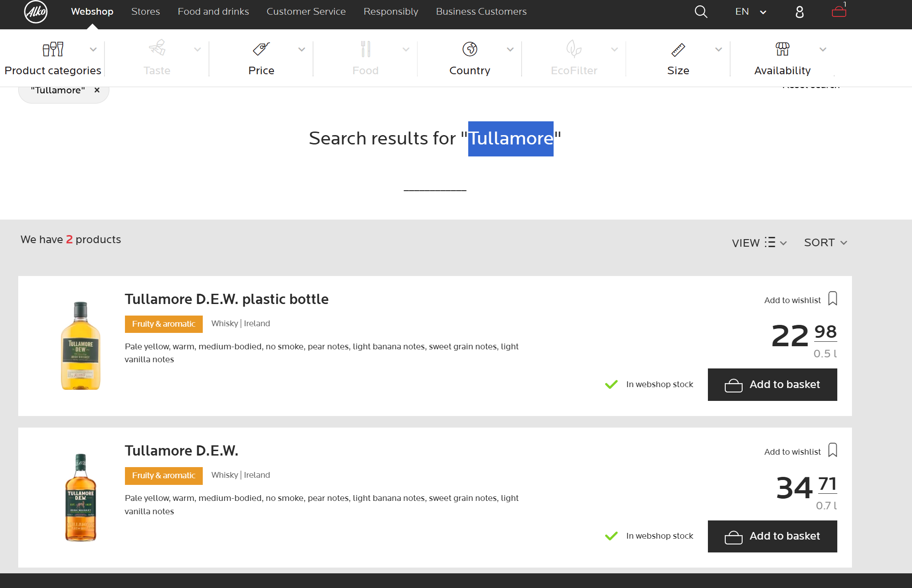912x588 pixels.
Task: Open search with magnifier icon
Action: click(701, 12)
